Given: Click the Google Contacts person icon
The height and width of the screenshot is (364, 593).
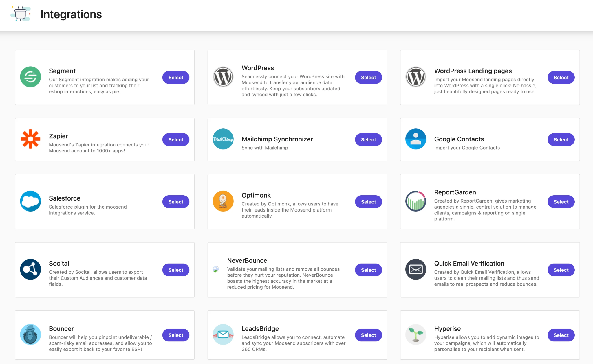Looking at the screenshot, I should (416, 139).
